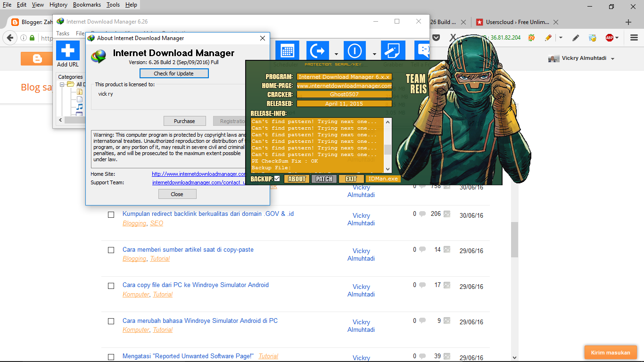This screenshot has width=644, height=362.
Task: Click the orange Blogger logo button
Action: (37, 58)
